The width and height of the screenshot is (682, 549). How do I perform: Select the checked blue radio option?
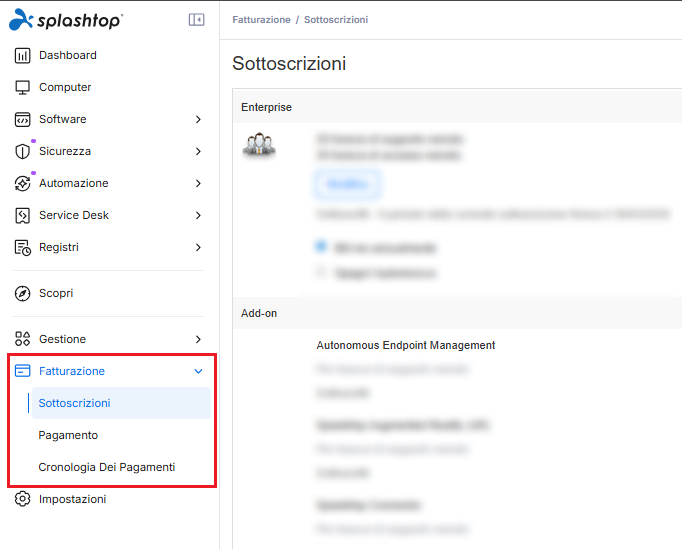[x=321, y=246]
